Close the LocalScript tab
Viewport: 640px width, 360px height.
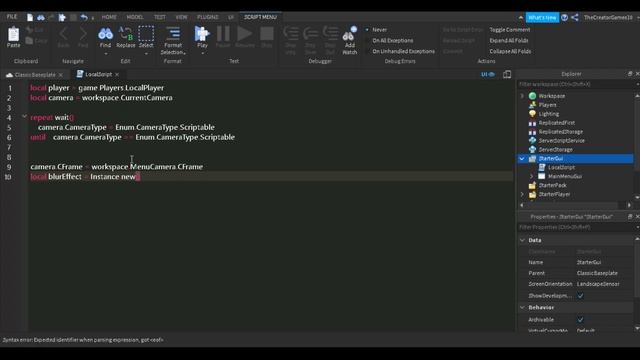click(x=117, y=74)
